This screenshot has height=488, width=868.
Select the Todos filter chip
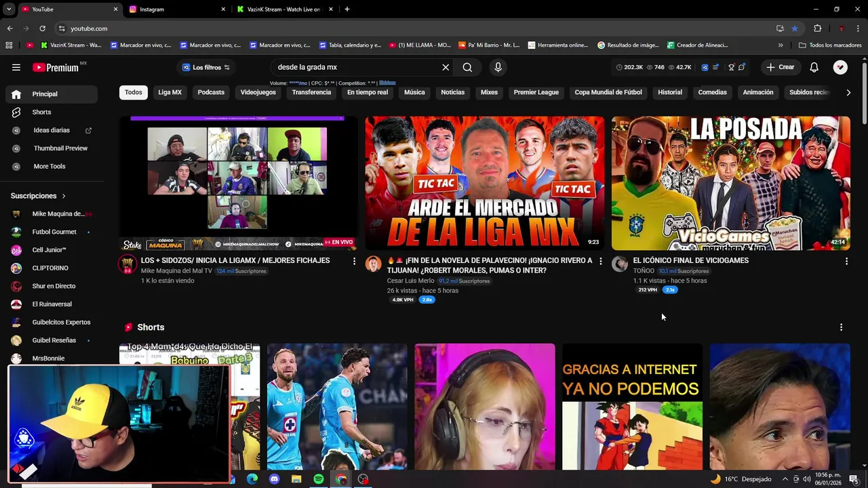(134, 92)
